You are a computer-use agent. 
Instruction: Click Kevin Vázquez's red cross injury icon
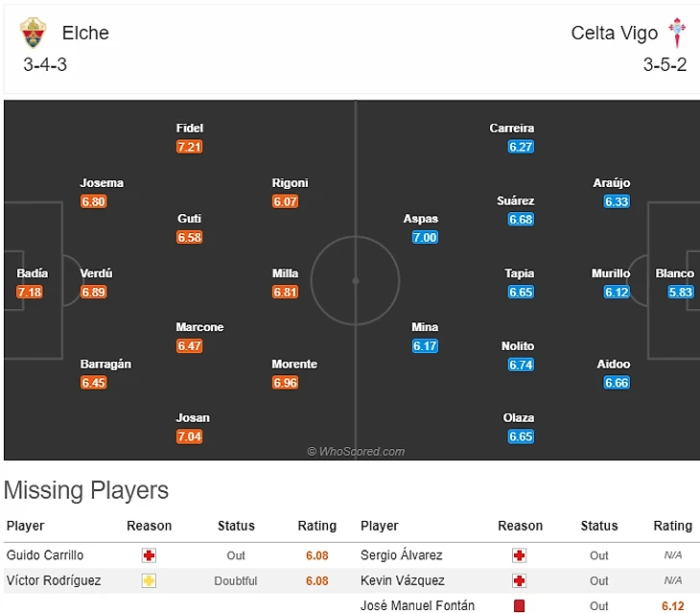tap(520, 580)
